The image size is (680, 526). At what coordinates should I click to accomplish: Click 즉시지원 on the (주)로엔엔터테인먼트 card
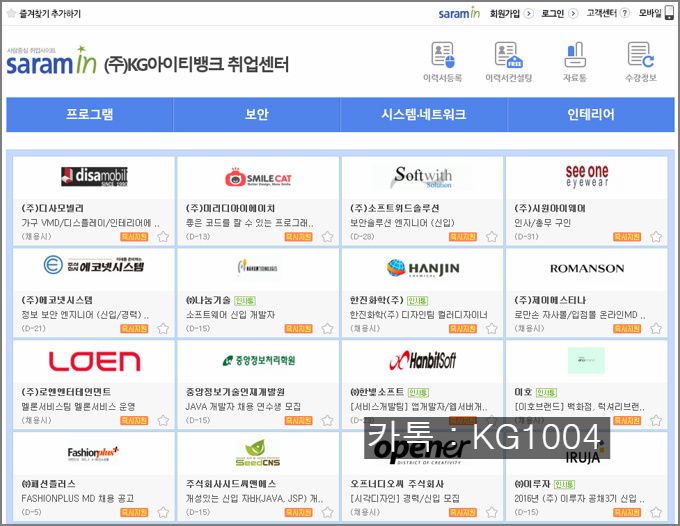(x=134, y=421)
